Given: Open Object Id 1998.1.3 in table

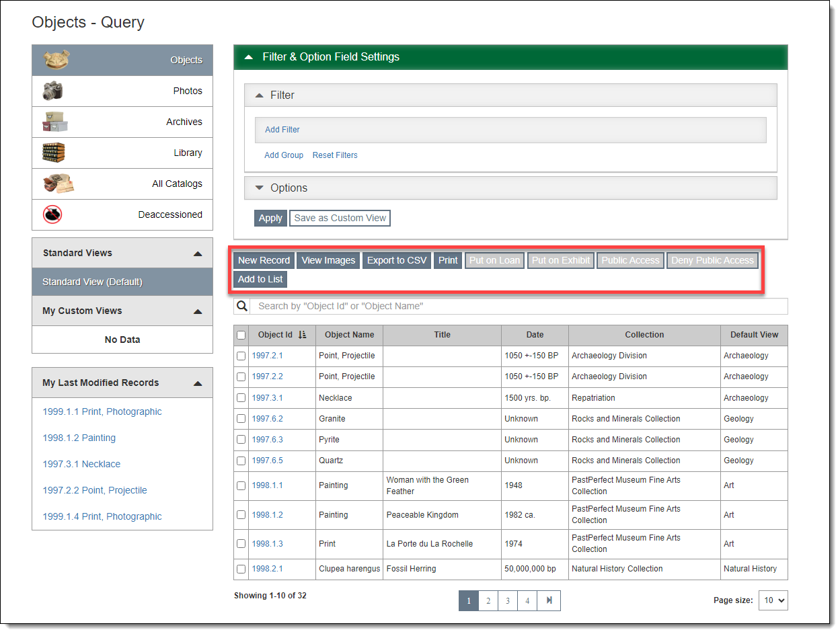Looking at the screenshot, I should [268, 544].
